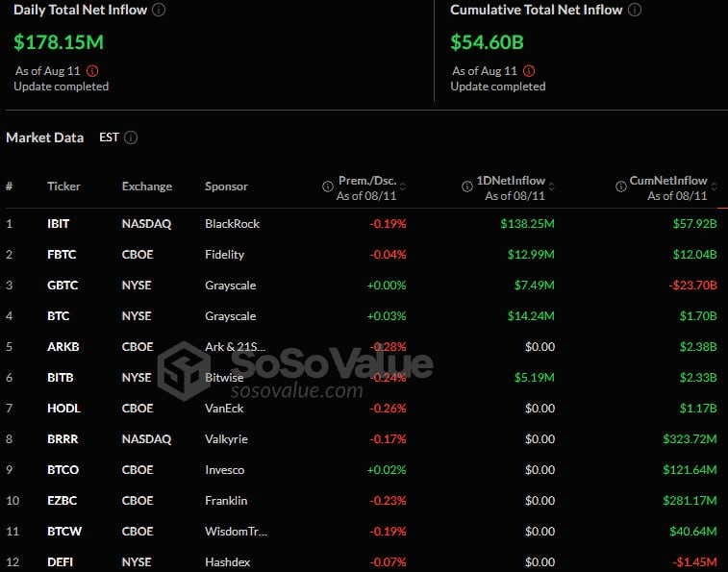Click the $40.64M cumulative value
728x572 pixels.
[x=692, y=531]
